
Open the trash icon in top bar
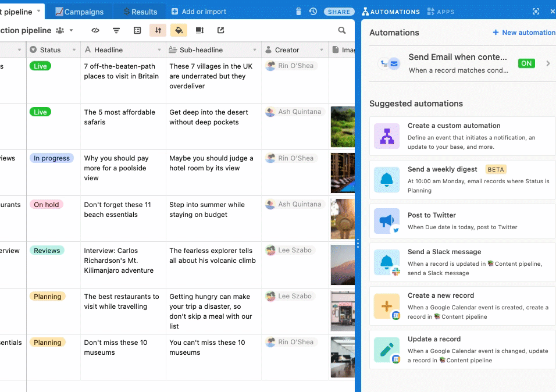(298, 12)
